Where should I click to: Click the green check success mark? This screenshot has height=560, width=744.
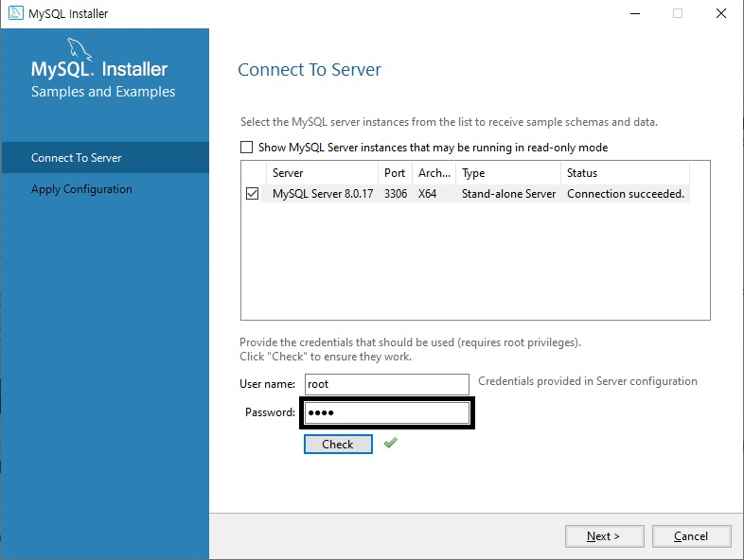click(x=391, y=443)
